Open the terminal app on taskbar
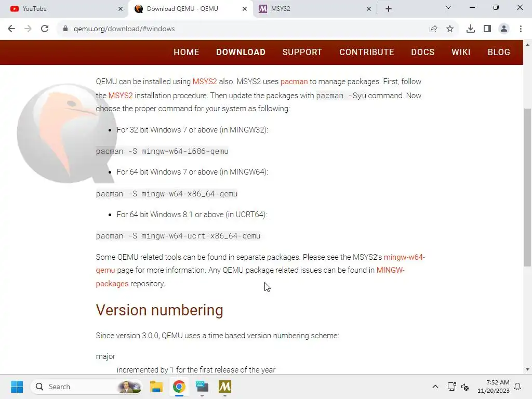This screenshot has width=532, height=399. (x=202, y=387)
